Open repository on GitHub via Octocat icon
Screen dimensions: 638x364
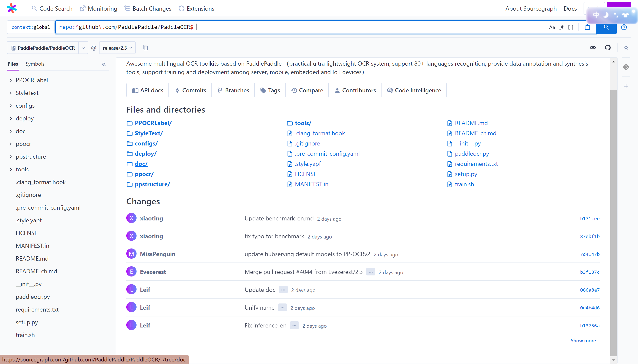(607, 48)
